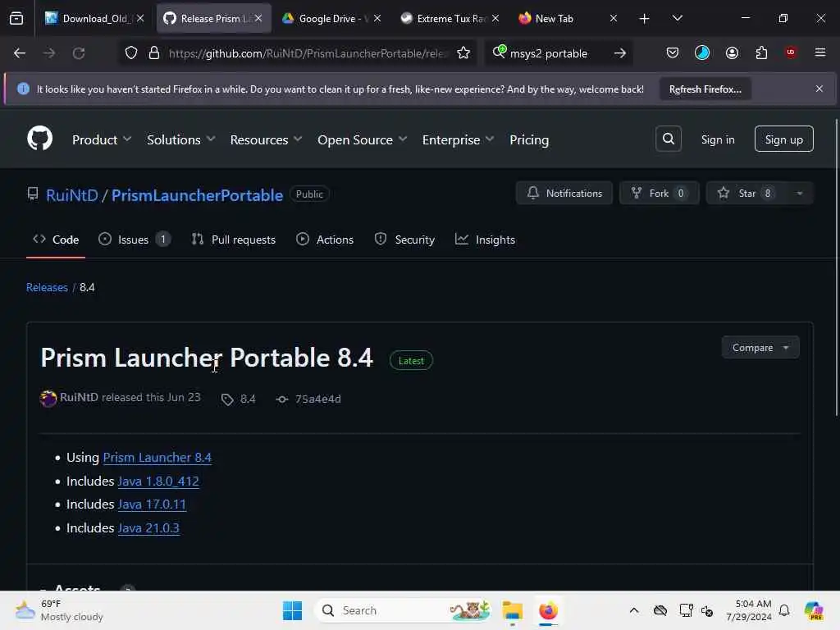This screenshot has height=630, width=840.
Task: Open the Security tab
Action: pos(404,240)
